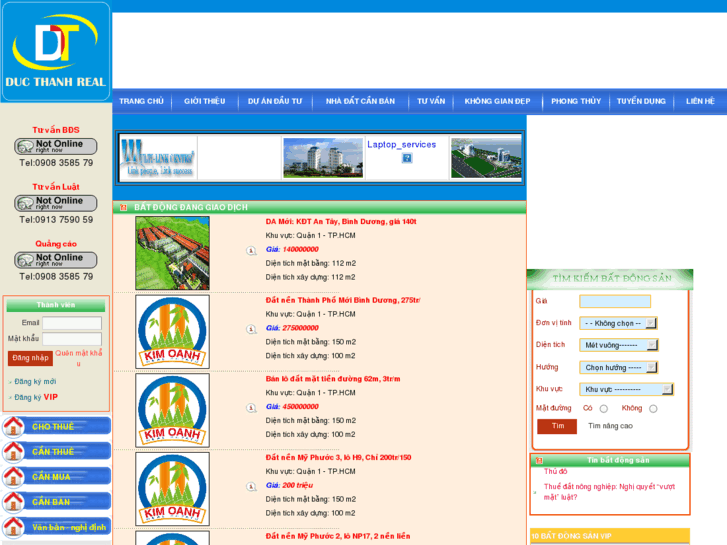Click the Tin bất động sản header icon
The width and height of the screenshot is (727, 545).
(x=539, y=461)
